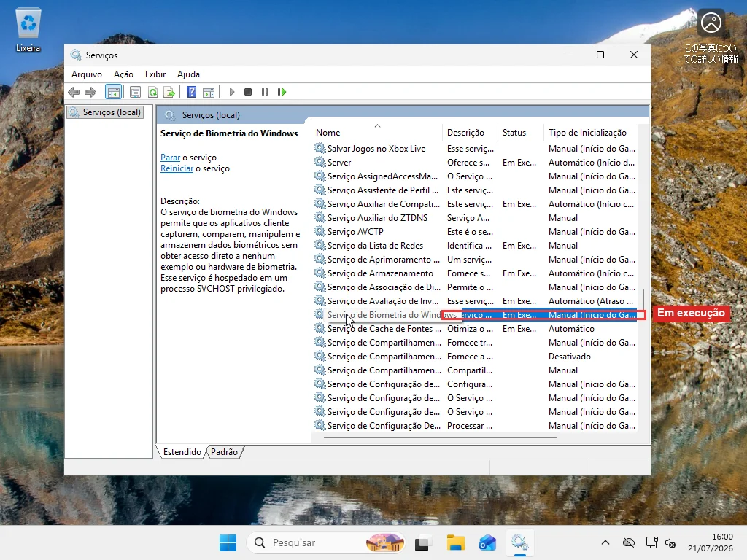Open the Ação menu
The image size is (747, 560).
pyautogui.click(x=123, y=74)
